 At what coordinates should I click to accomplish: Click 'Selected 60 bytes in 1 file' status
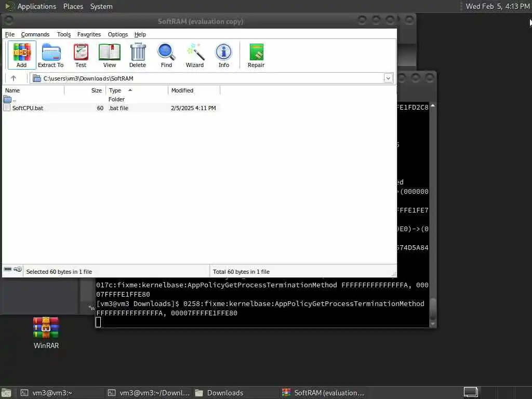[x=59, y=272]
